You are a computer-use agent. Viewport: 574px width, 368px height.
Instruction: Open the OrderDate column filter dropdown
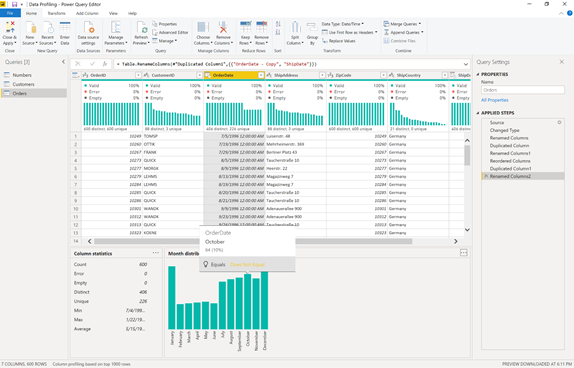pos(261,75)
